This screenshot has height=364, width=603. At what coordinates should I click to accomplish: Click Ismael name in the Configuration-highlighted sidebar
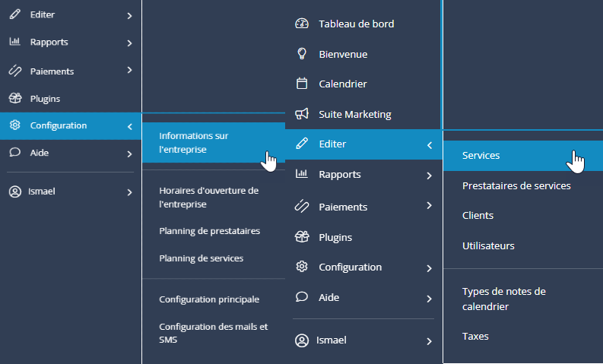(42, 191)
